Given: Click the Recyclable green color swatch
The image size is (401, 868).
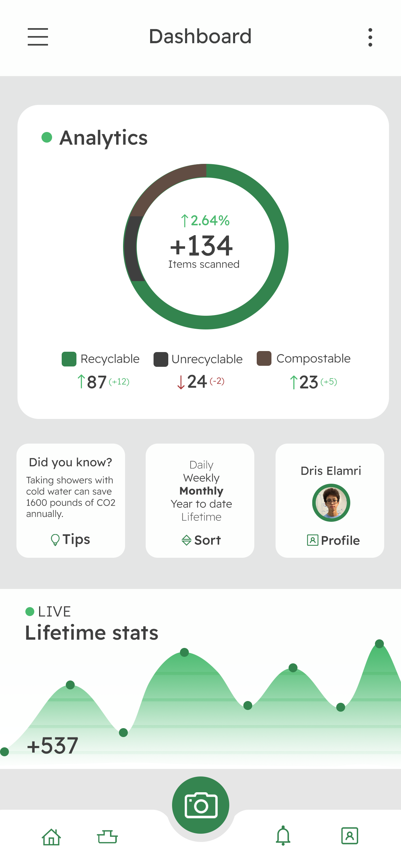Looking at the screenshot, I should (69, 359).
